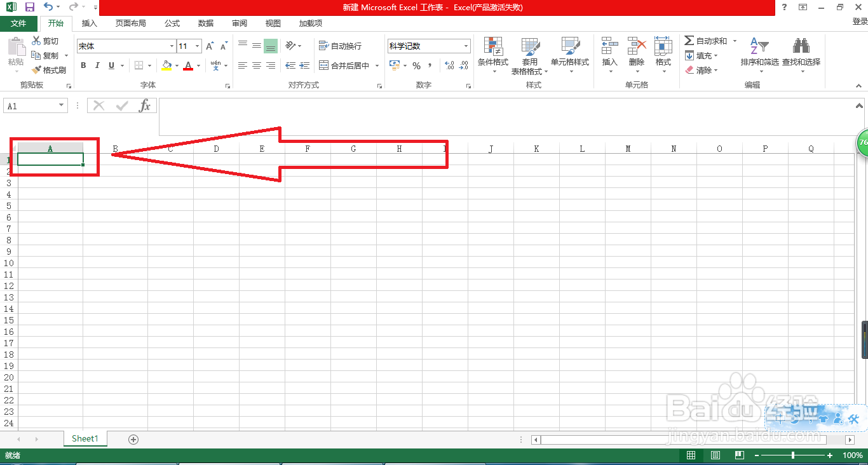Toggle right text alignment
Screen dimensions: 868x465
[271, 65]
